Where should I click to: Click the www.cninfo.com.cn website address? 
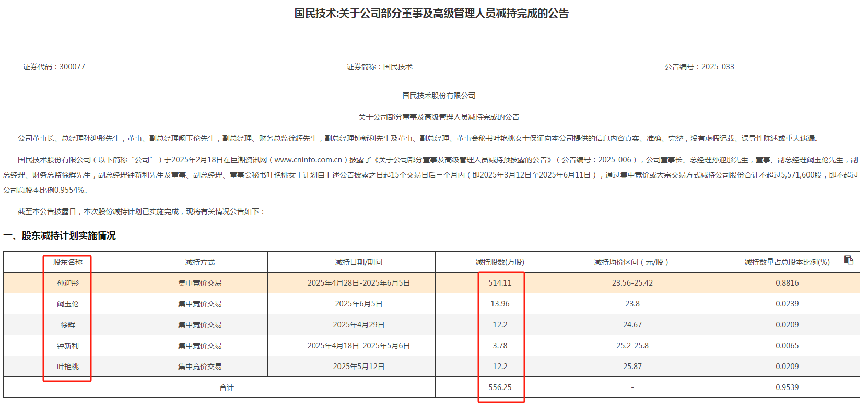click(308, 160)
